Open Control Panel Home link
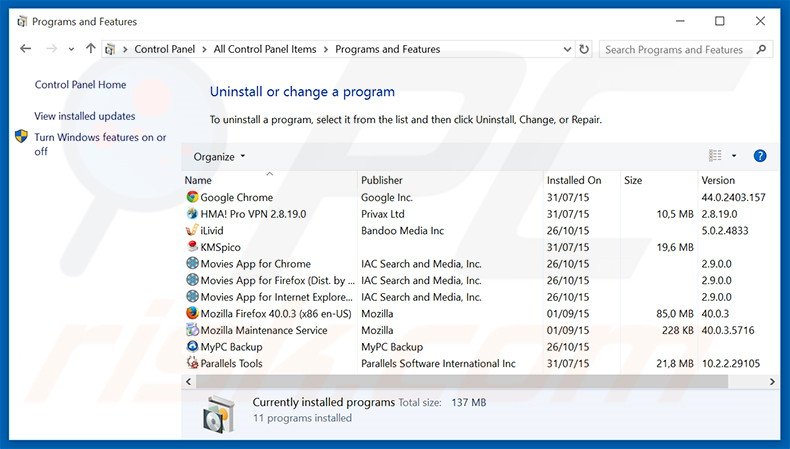This screenshot has height=449, width=790. tap(81, 85)
